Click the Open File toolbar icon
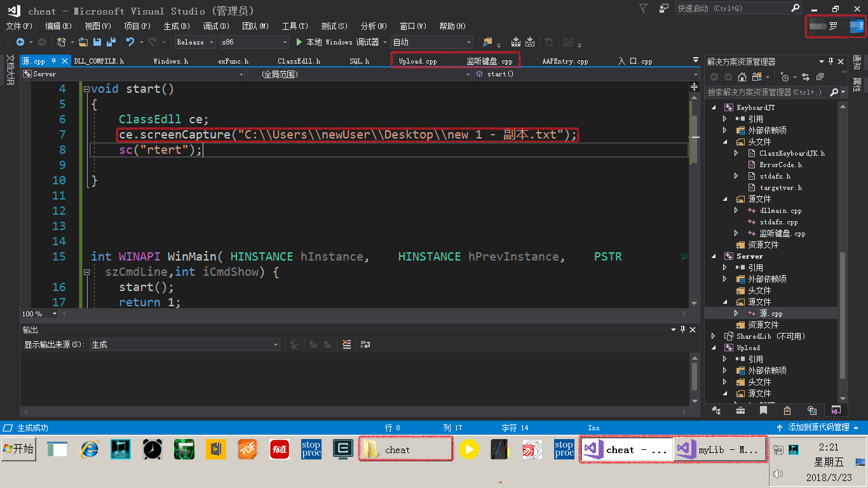Screen dimensions: 868x488 coord(83,42)
